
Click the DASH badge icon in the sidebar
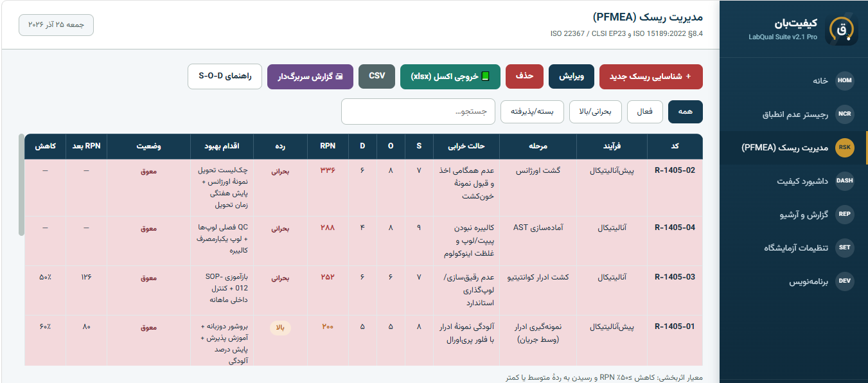pyautogui.click(x=845, y=181)
